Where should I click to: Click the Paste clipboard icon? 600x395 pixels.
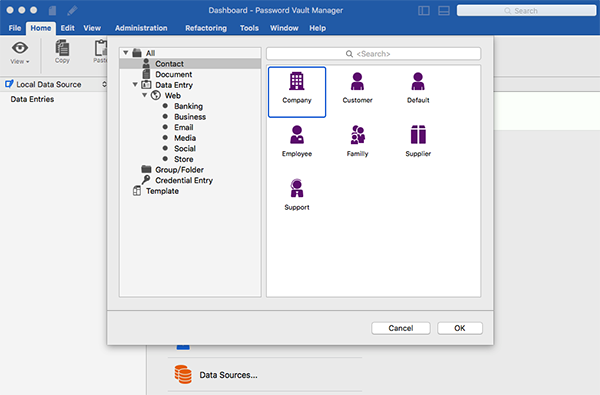click(101, 48)
